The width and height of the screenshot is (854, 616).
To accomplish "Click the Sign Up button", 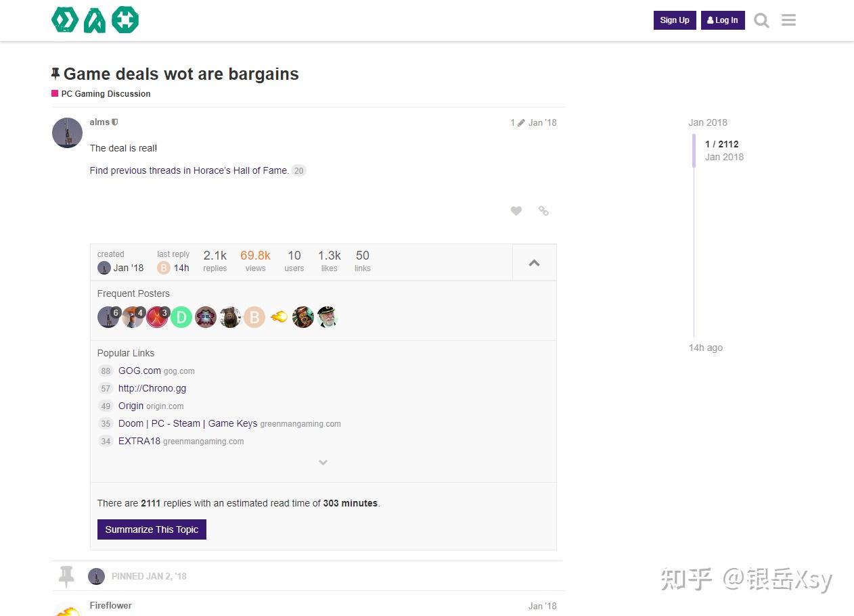I will pyautogui.click(x=675, y=20).
